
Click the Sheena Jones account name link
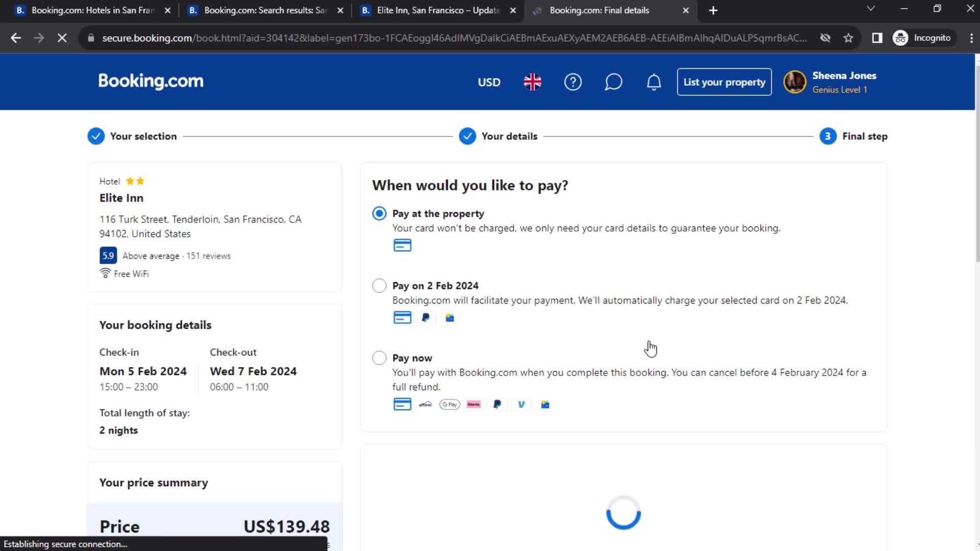(x=844, y=76)
